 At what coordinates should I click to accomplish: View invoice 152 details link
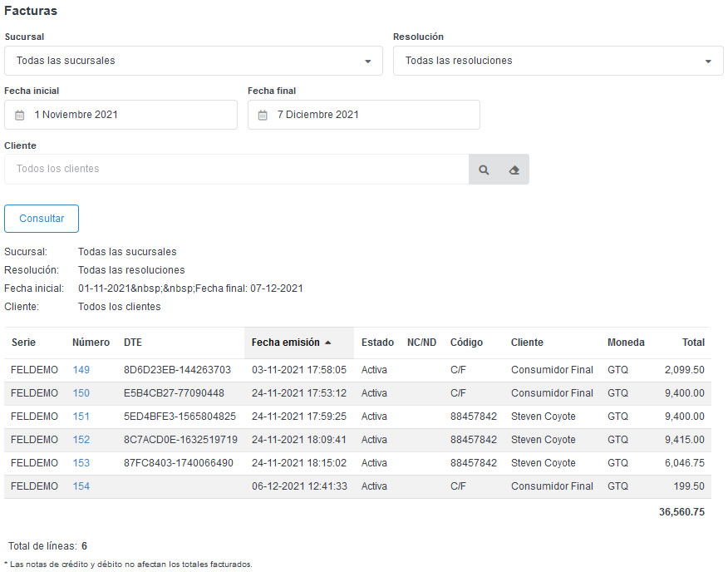coord(81,440)
